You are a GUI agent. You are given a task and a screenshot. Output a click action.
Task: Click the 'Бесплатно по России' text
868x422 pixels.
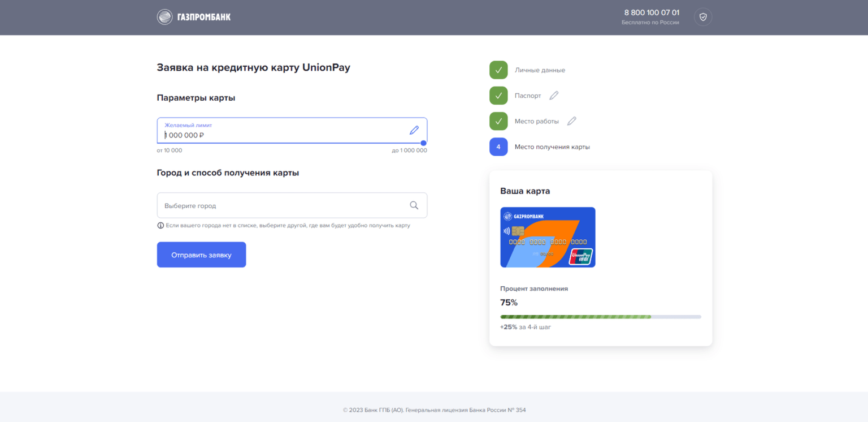(650, 23)
